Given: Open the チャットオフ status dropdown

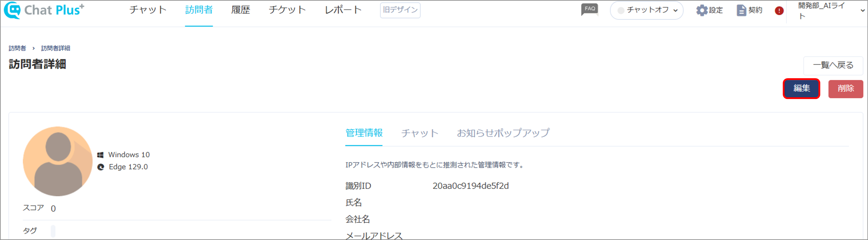Looking at the screenshot, I should tap(647, 10).
